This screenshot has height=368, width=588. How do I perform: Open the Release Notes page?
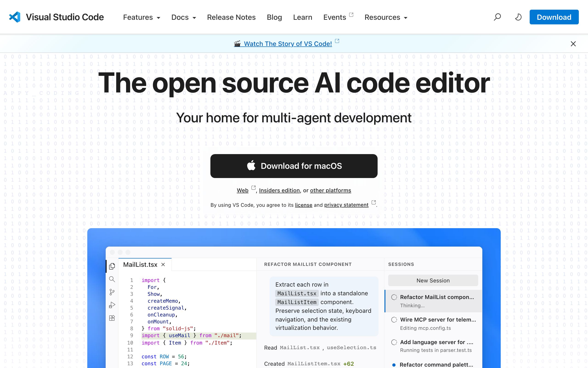point(231,17)
